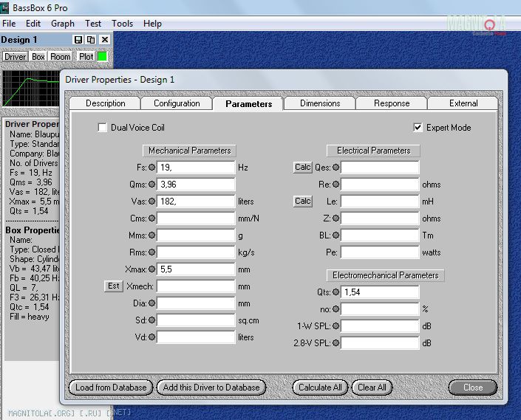Open the Test menu

tap(93, 24)
